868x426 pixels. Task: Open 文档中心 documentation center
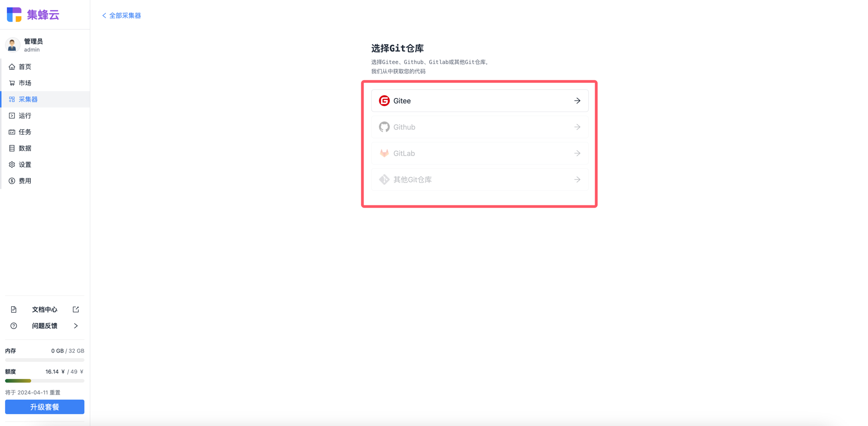pos(44,310)
